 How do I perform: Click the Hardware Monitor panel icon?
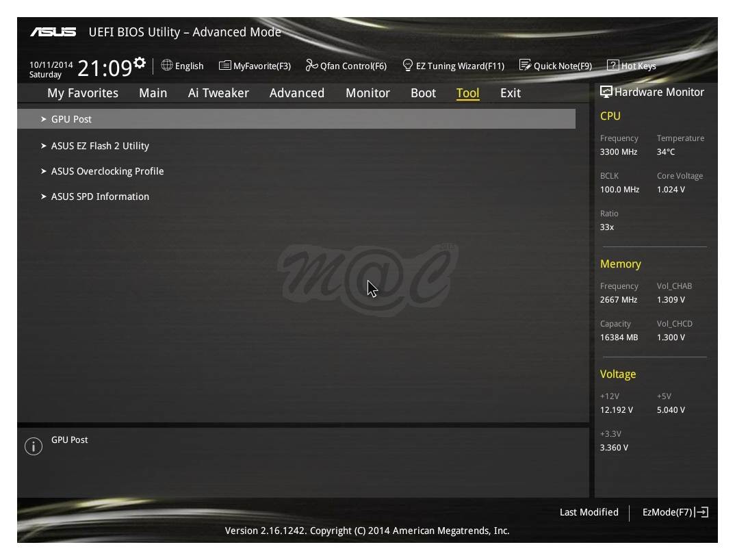(606, 92)
